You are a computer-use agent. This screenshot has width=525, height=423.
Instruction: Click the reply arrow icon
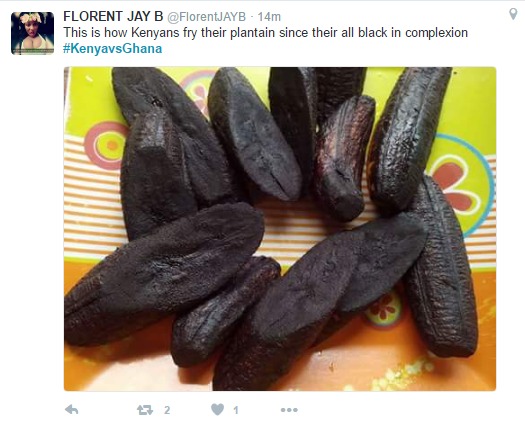[72, 409]
